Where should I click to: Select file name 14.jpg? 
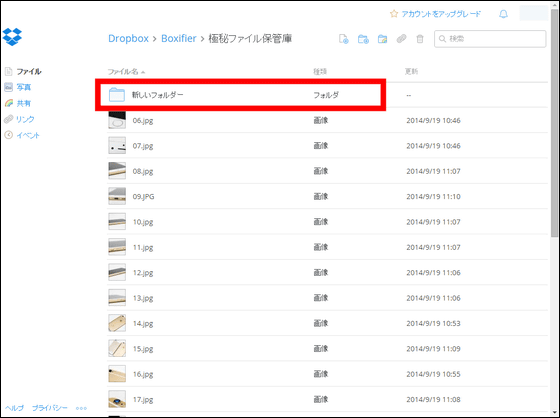[143, 324]
